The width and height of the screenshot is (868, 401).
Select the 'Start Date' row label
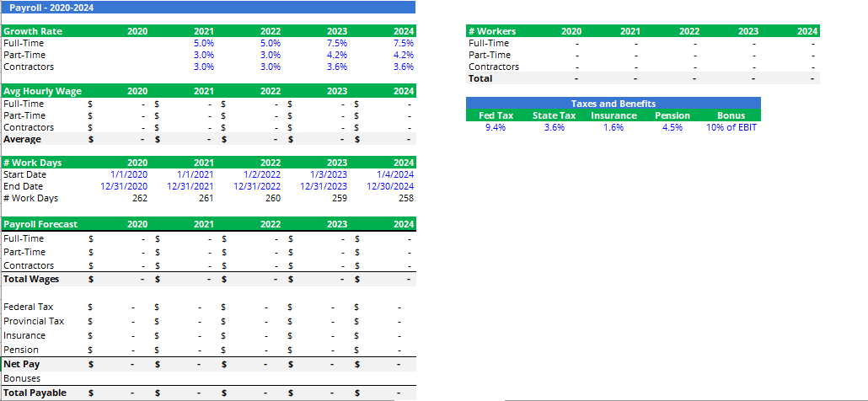point(24,174)
